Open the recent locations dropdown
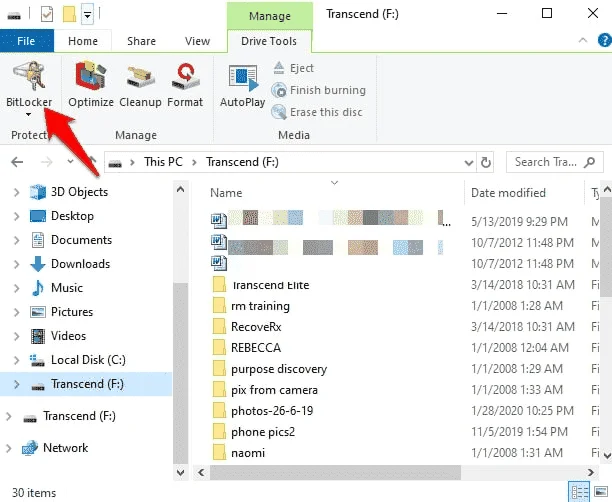This screenshot has width=612, height=502. tap(70, 161)
